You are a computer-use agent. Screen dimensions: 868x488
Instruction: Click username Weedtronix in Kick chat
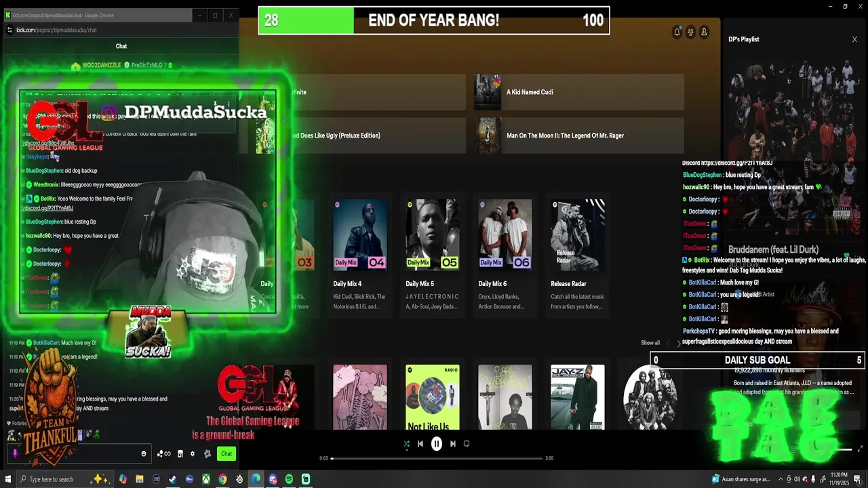pyautogui.click(x=47, y=184)
